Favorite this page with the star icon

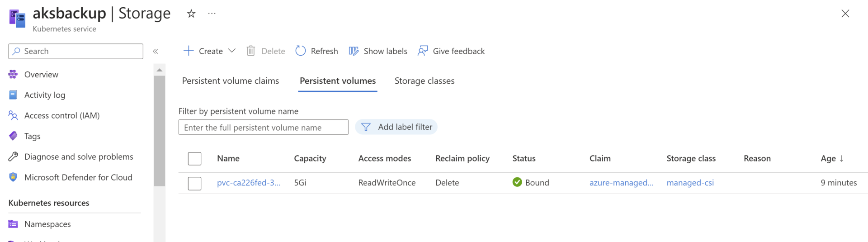tap(191, 14)
